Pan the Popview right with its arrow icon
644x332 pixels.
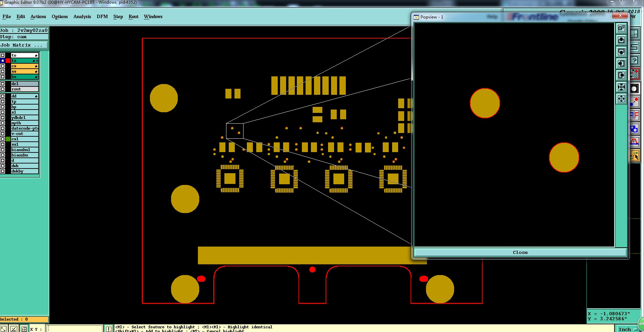tap(621, 75)
